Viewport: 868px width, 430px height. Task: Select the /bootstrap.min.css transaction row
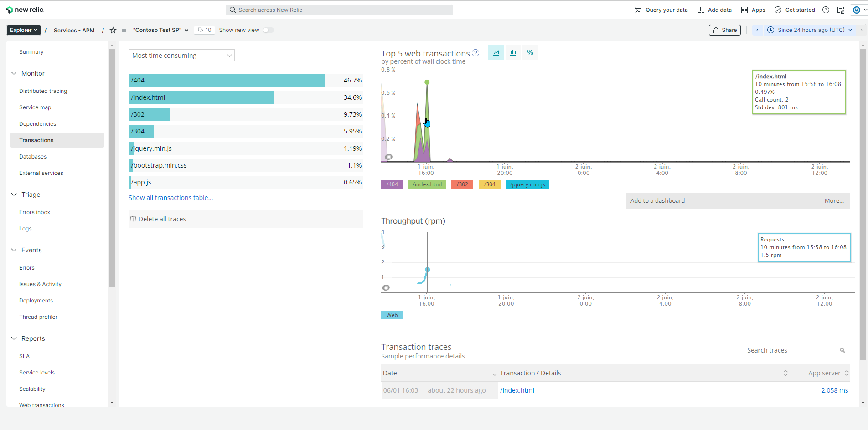pos(246,165)
